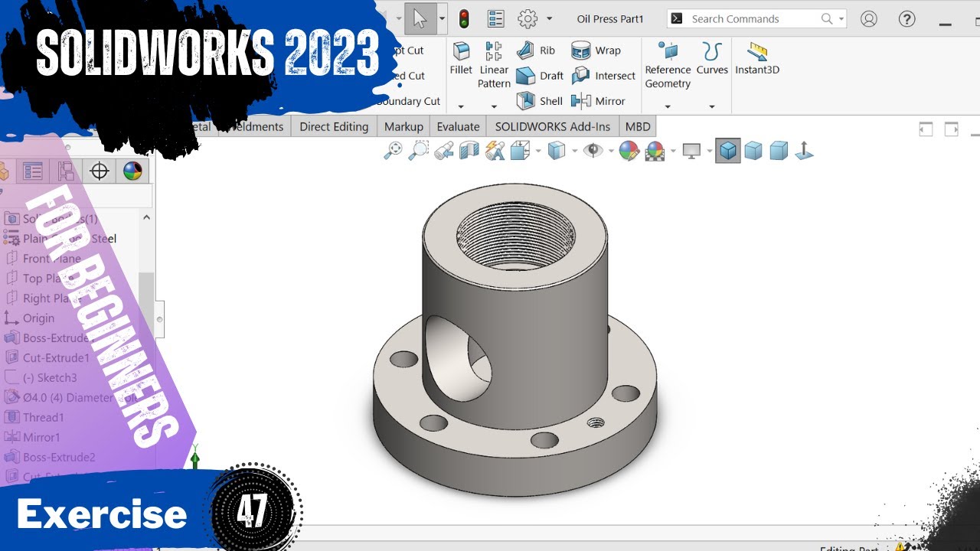The height and width of the screenshot is (551, 980).
Task: Open the user login profile icon
Action: click(x=869, y=18)
